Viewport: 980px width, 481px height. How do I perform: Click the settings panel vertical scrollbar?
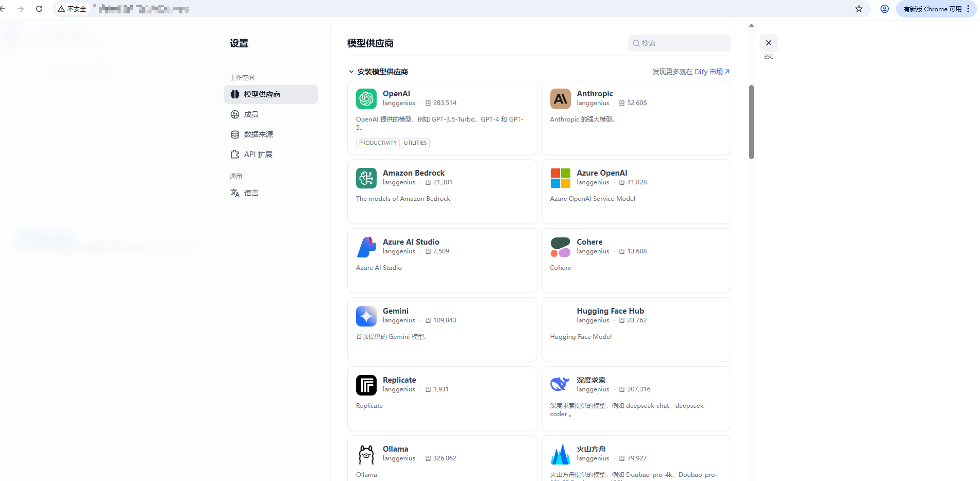tap(751, 122)
